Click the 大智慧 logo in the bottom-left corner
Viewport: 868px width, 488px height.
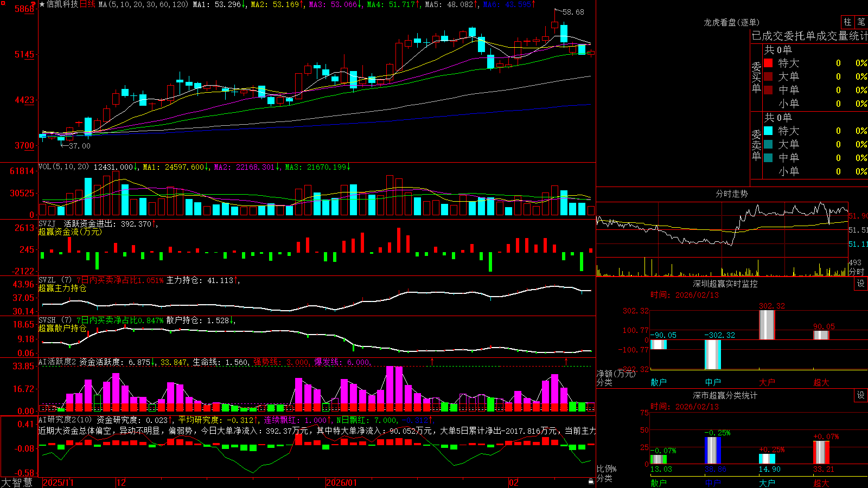pyautogui.click(x=17, y=483)
